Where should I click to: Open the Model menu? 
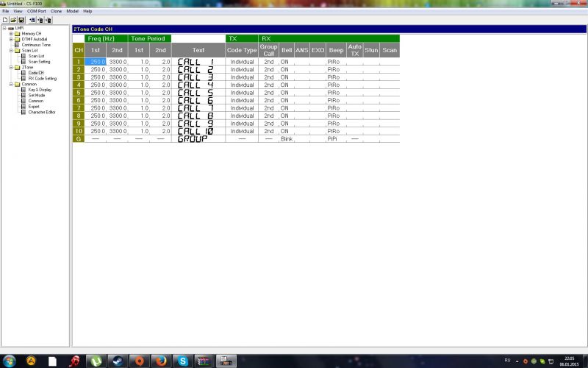[x=72, y=11]
